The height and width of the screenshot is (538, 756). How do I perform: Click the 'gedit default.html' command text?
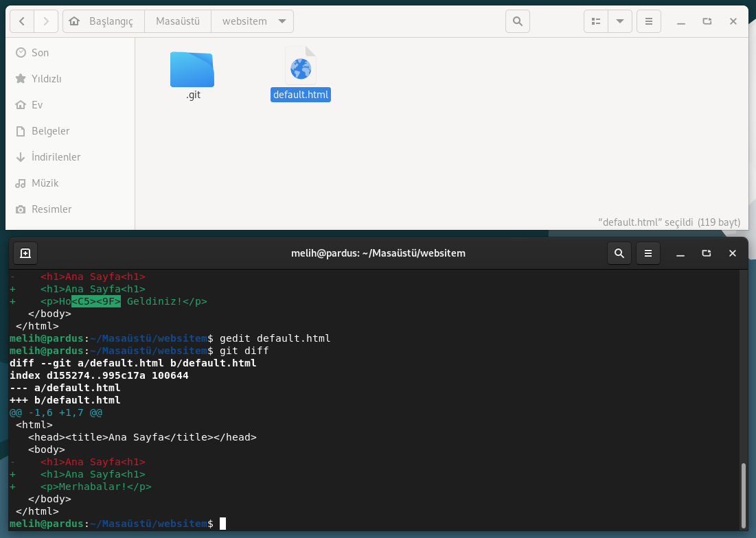[275, 338]
